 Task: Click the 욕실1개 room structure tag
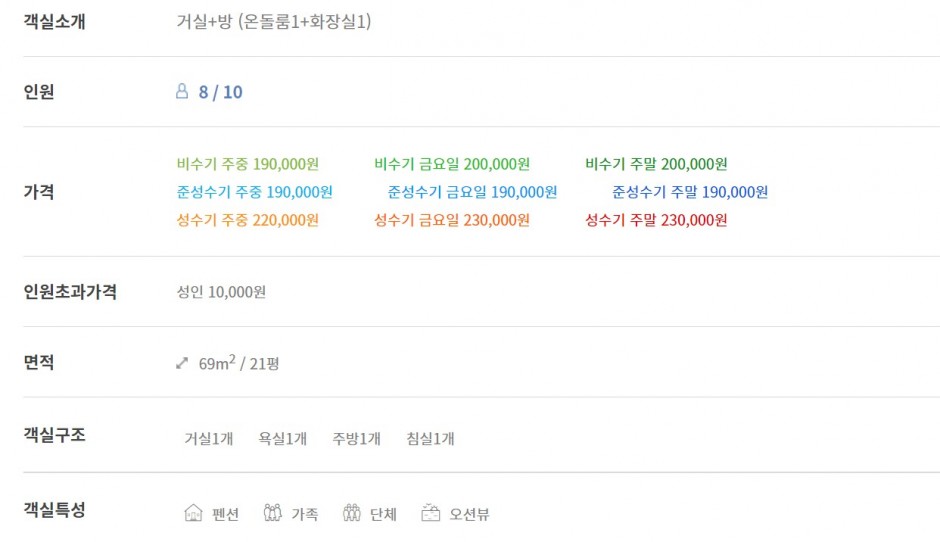click(x=282, y=438)
